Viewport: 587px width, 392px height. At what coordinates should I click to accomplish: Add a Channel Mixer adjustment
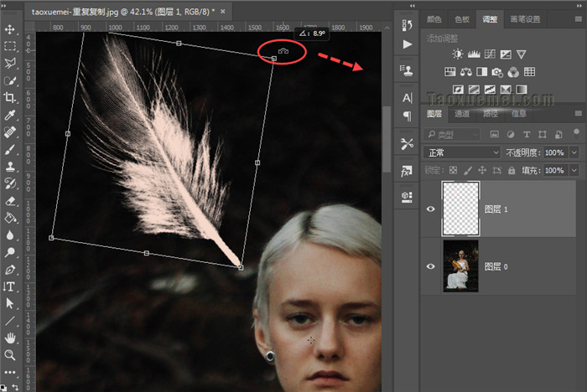pos(513,72)
